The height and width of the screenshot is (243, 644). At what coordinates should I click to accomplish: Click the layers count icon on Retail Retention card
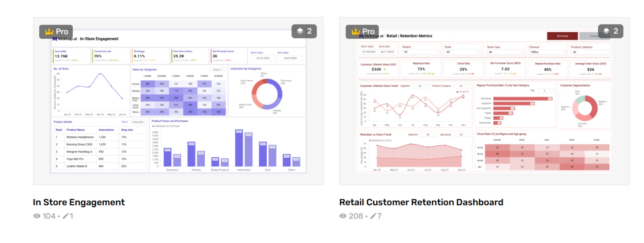[x=606, y=31]
